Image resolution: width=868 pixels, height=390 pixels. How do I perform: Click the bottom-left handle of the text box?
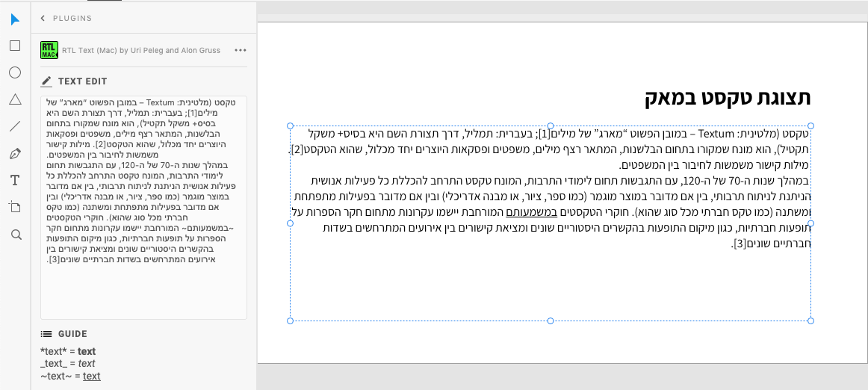[x=290, y=321]
